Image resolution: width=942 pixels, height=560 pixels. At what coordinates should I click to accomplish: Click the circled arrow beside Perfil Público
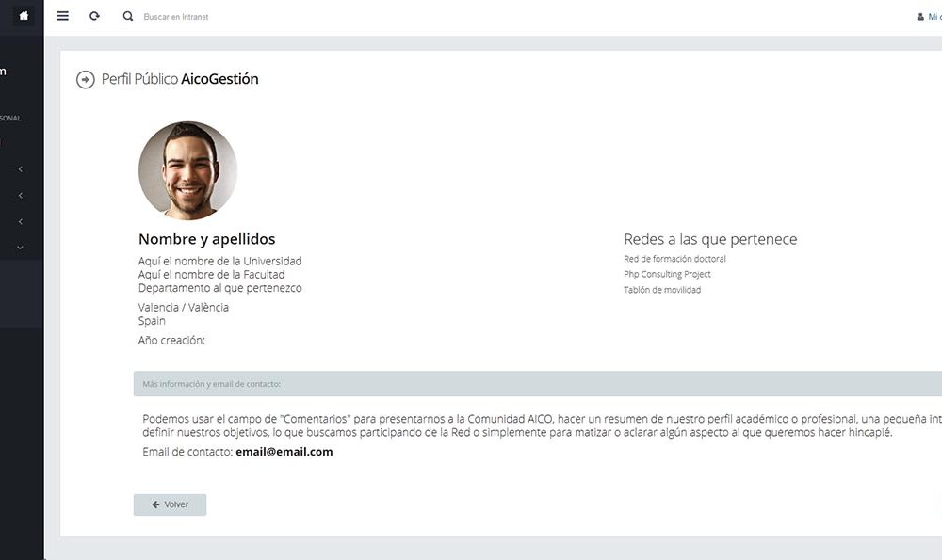click(x=86, y=79)
